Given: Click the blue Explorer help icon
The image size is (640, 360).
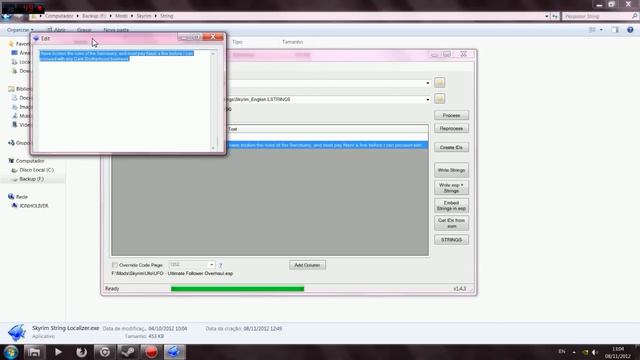Looking at the screenshot, I should [630, 30].
